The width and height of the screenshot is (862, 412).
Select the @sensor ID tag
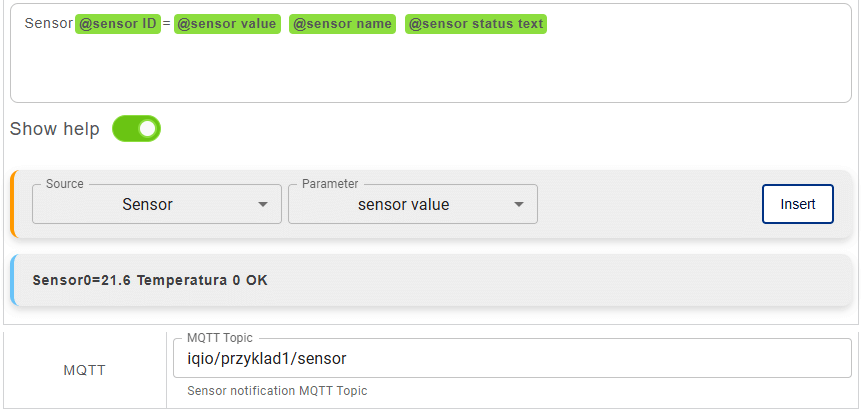118,24
